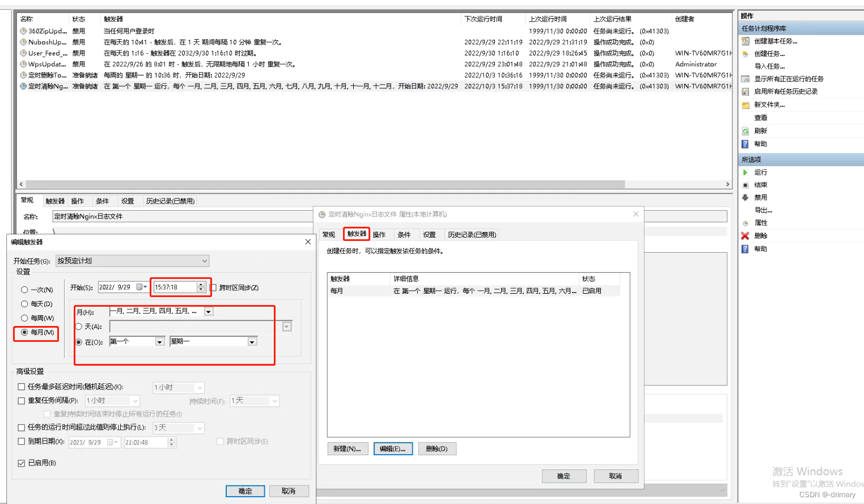Select the 每月 trigger row in list

tap(473, 291)
